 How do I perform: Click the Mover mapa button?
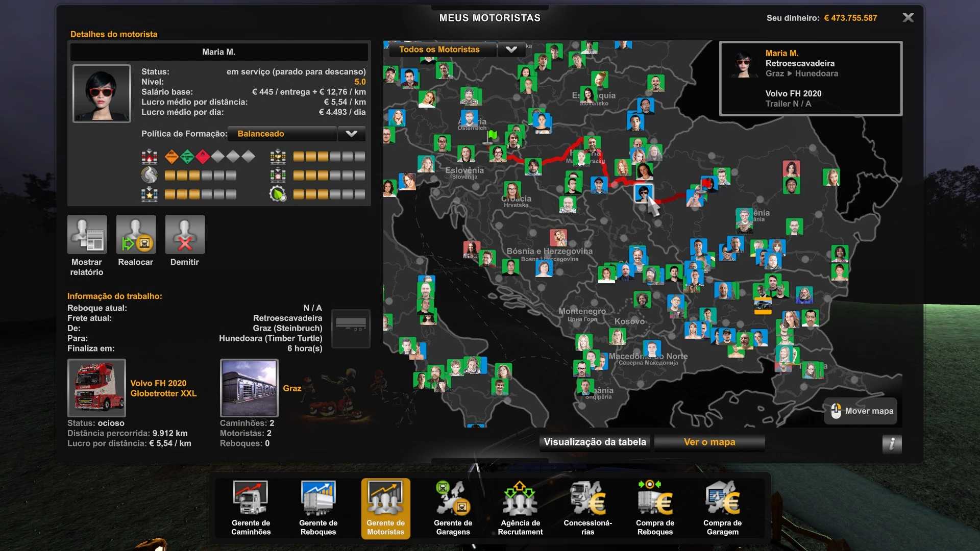(x=862, y=411)
